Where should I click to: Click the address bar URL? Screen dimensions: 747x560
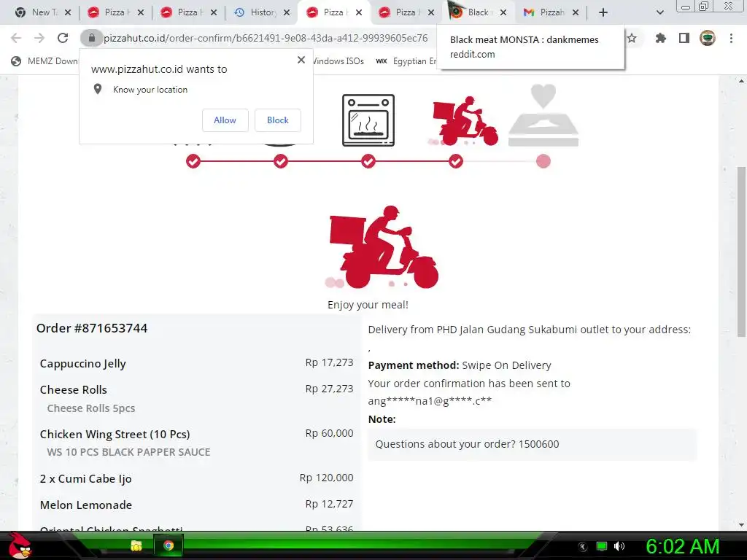pos(266,38)
